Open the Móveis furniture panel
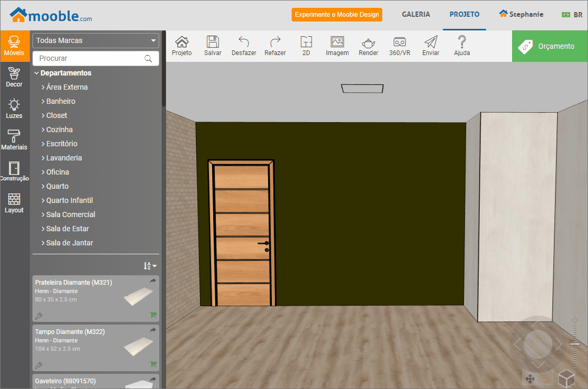Image resolution: width=588 pixels, height=389 pixels. (14, 46)
